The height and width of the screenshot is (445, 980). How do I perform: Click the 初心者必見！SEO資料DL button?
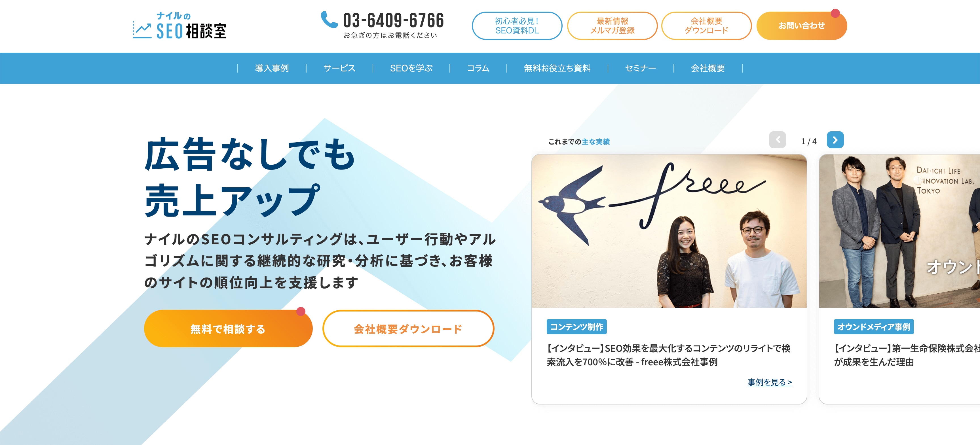click(517, 26)
